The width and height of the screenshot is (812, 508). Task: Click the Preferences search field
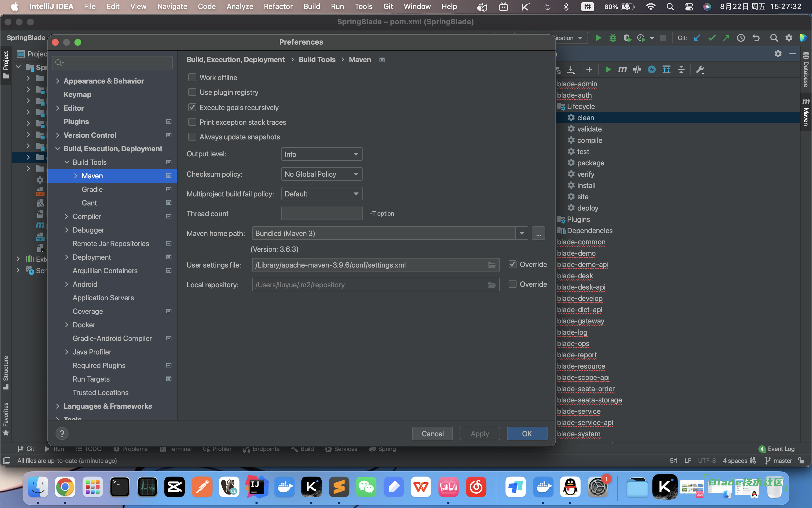click(x=112, y=62)
